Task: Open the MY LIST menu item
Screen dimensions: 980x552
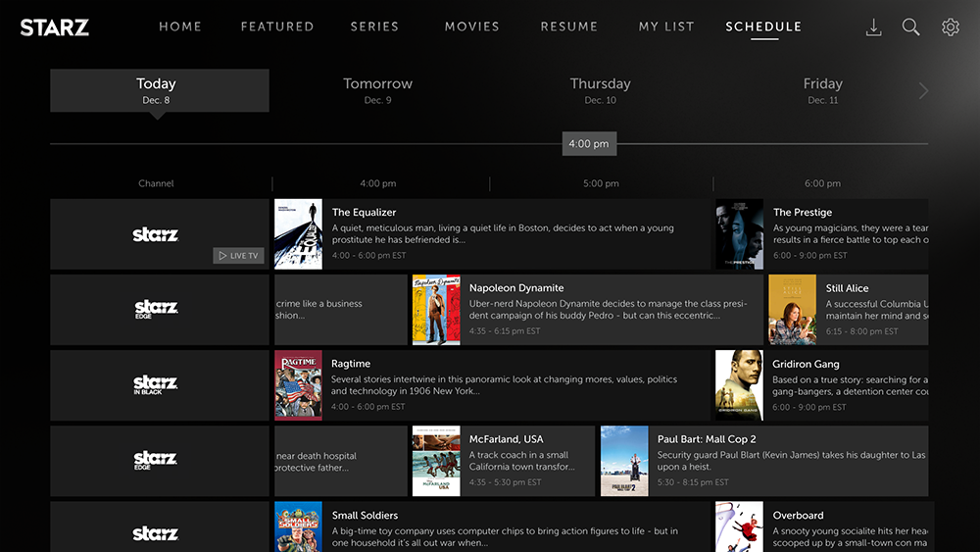Action: pyautogui.click(x=666, y=26)
